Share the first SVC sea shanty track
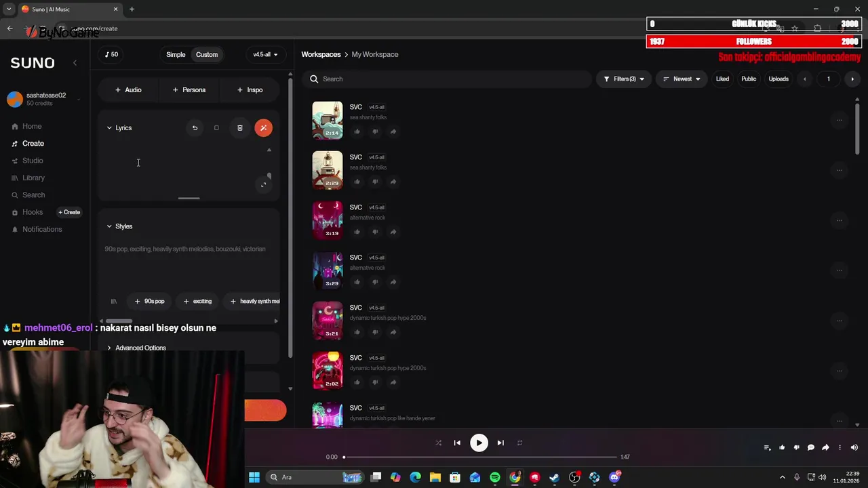Screen dimensions: 868x488 [393, 131]
